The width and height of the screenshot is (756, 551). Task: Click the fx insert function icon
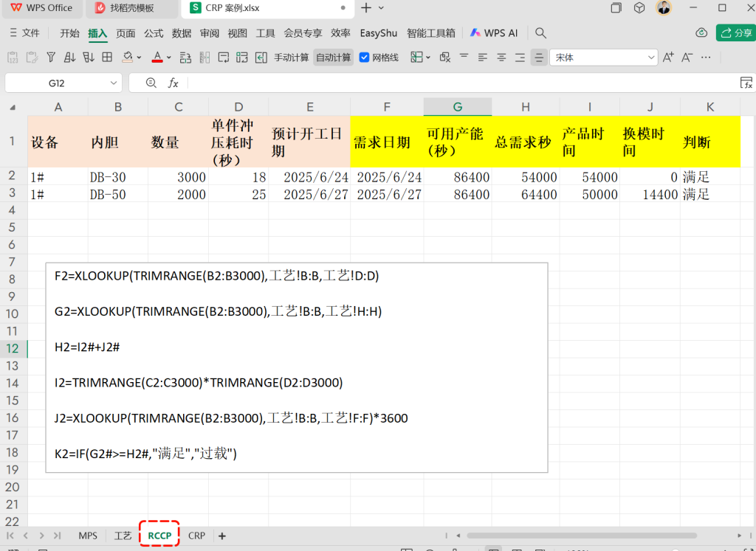[173, 83]
